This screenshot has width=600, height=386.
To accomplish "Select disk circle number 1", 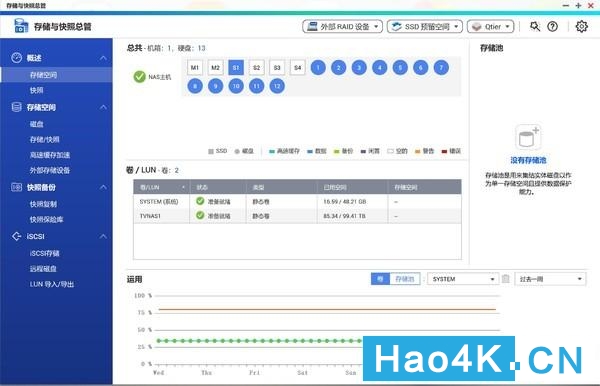I will coord(318,68).
